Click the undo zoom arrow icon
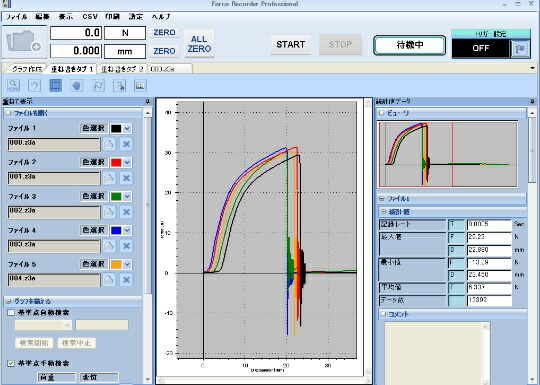Viewport: 540px width, 385px height. [34, 85]
